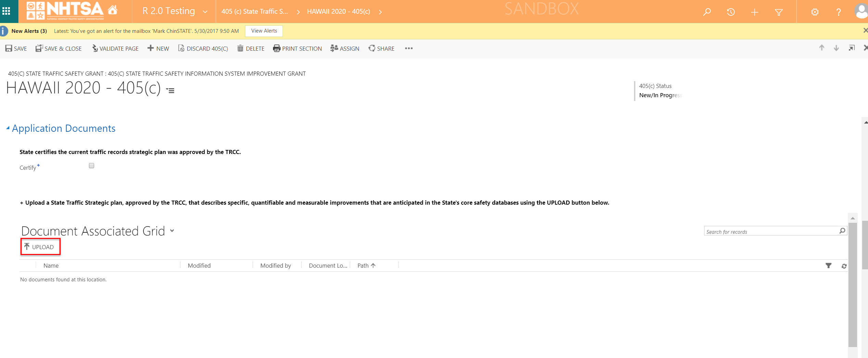Click the help question mark icon
The image size is (868, 358).
click(838, 12)
